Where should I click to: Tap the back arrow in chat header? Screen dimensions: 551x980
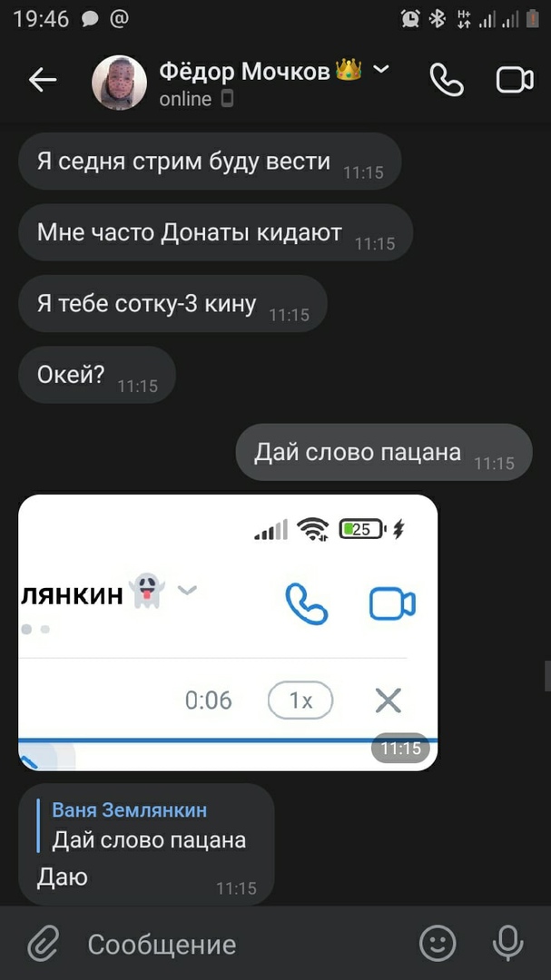click(43, 80)
